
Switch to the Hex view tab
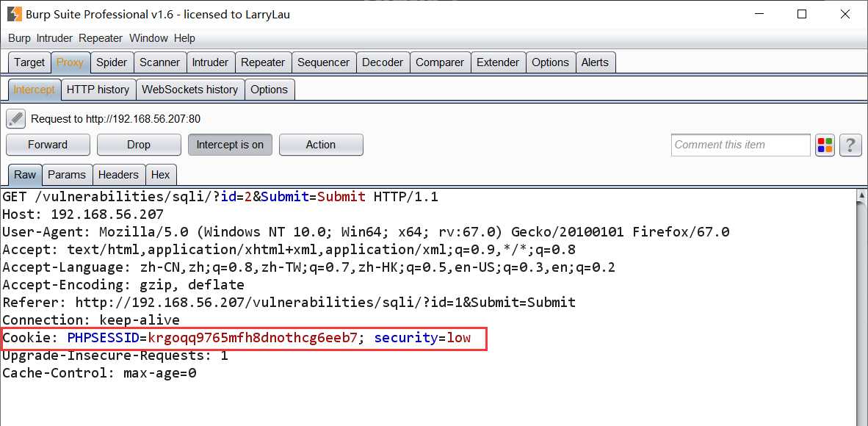click(x=161, y=175)
